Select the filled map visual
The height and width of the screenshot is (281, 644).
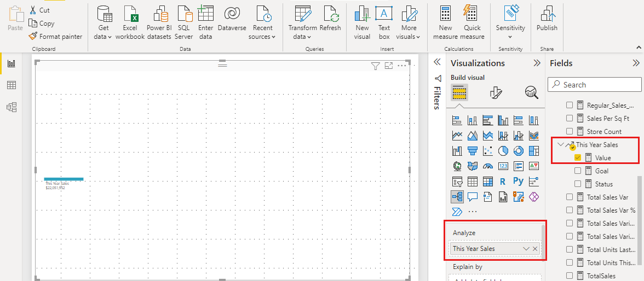pos(472,166)
